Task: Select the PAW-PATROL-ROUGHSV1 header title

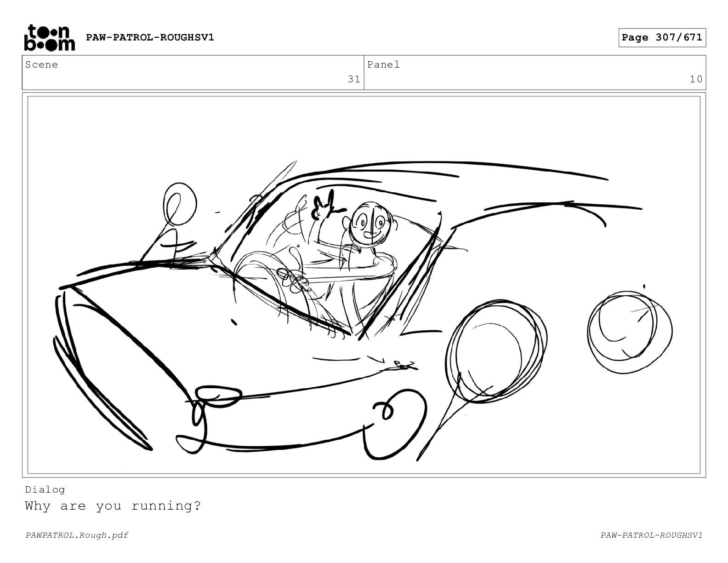Action: 150,37
